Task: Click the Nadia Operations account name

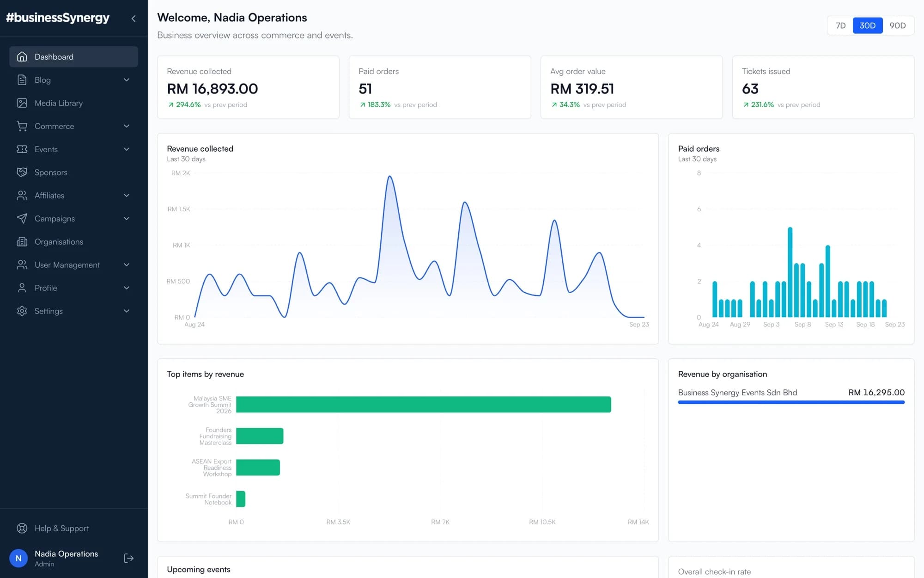Action: point(66,553)
